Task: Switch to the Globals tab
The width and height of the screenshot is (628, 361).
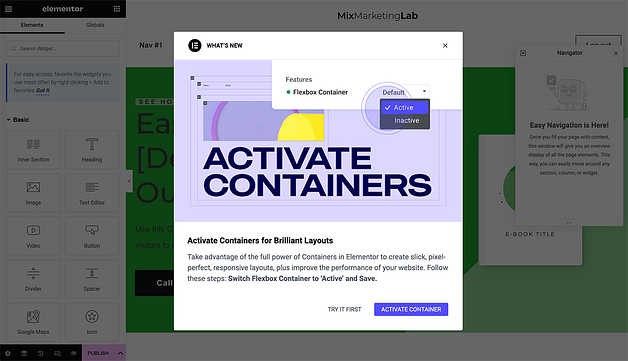Action: 95,25
